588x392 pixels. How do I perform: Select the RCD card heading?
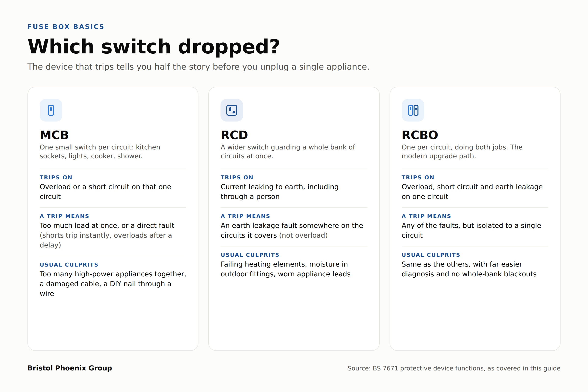234,135
